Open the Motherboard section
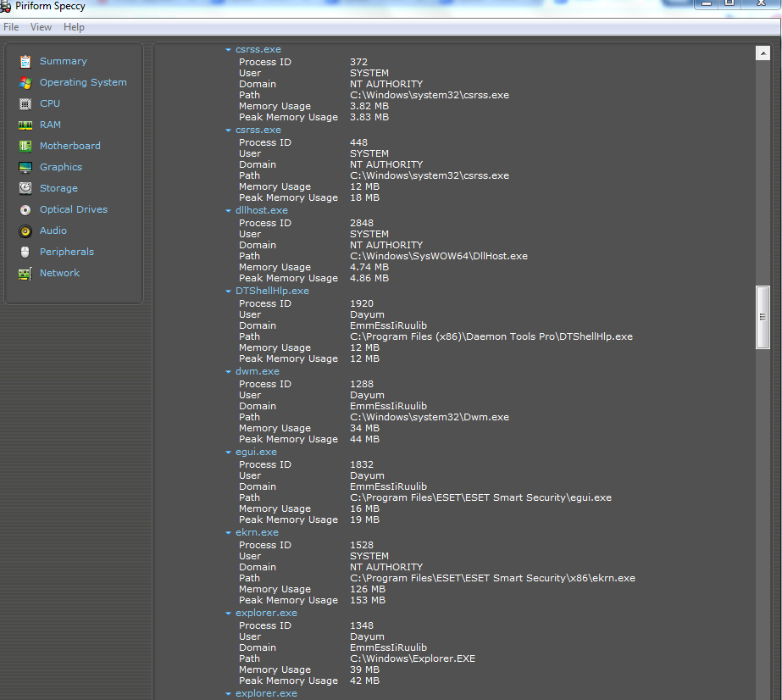This screenshot has width=782, height=700. pos(70,146)
